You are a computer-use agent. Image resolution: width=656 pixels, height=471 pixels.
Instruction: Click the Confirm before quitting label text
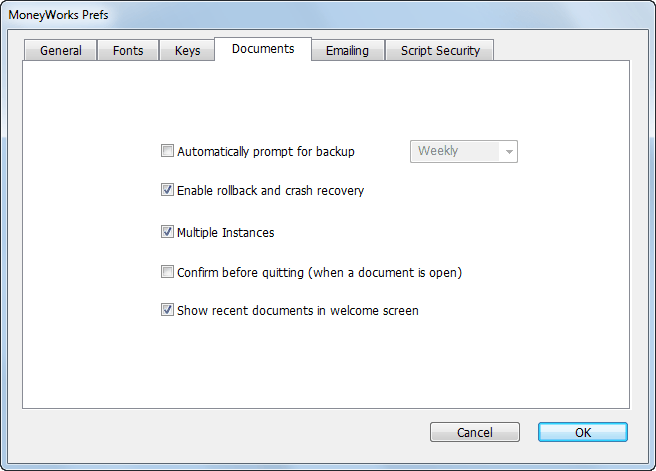point(319,273)
